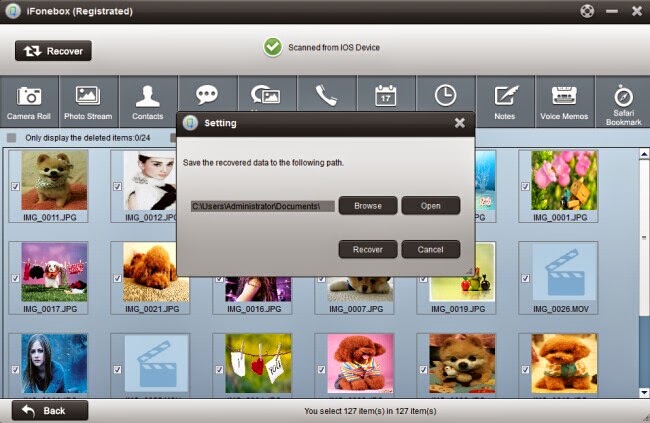Click Recover in the Setting dialog
The image size is (650, 423).
(368, 250)
